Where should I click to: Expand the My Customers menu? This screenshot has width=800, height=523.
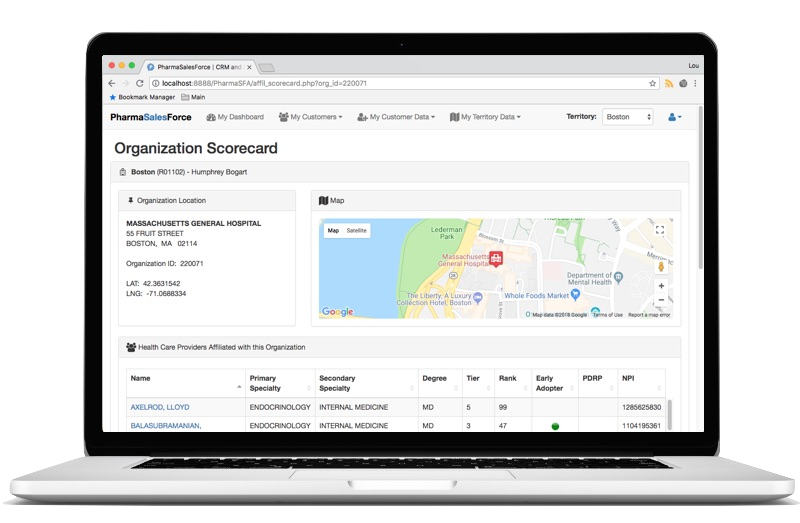tap(310, 117)
